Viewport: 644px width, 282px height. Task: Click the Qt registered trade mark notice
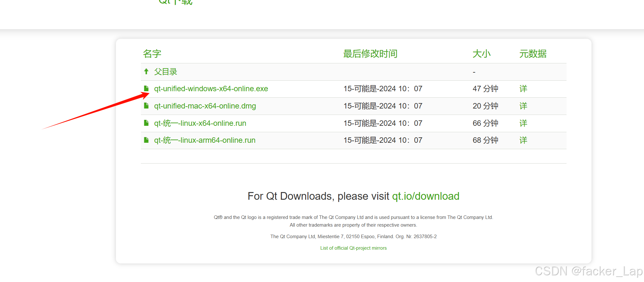354,217
